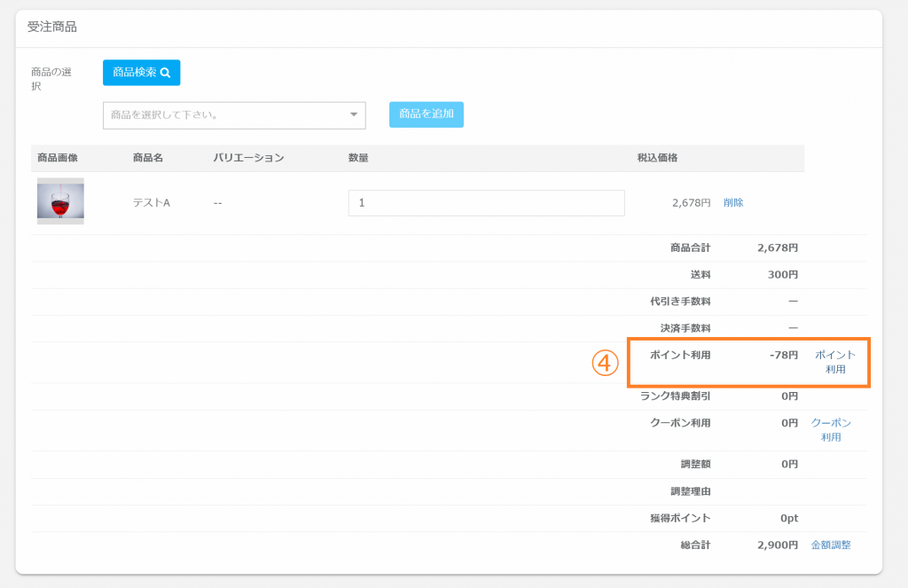The height and width of the screenshot is (588, 908).
Task: Click the テストA product name
Action: [x=151, y=203]
